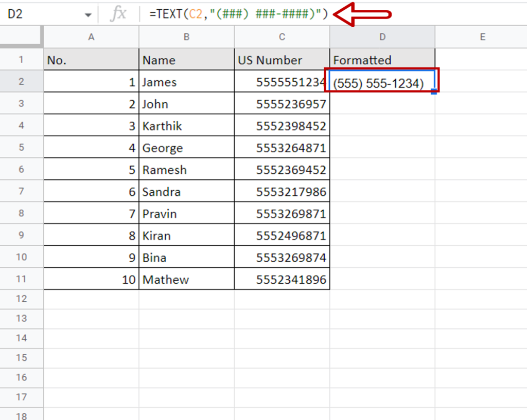Click cell with number 5553264871
The image size is (527, 420).
282,147
